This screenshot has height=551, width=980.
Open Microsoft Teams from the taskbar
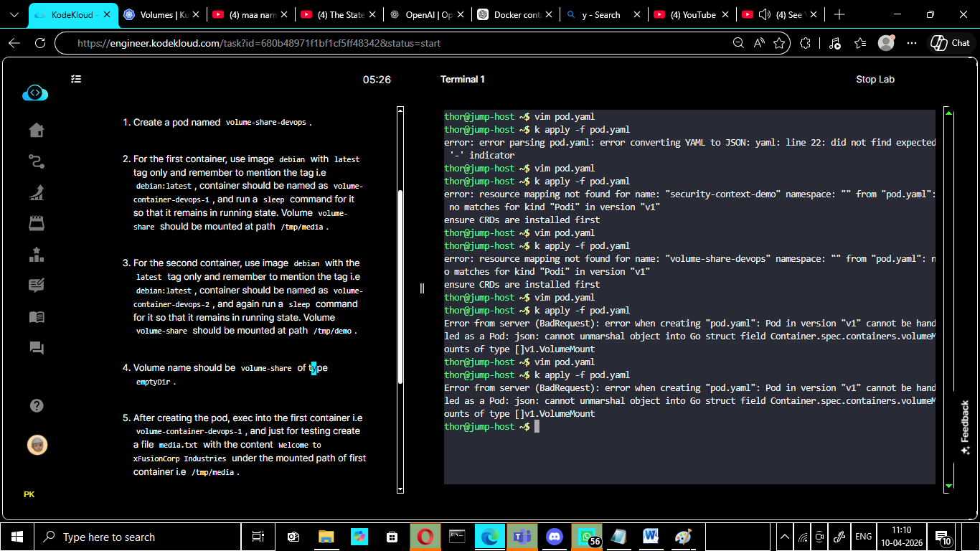521,537
